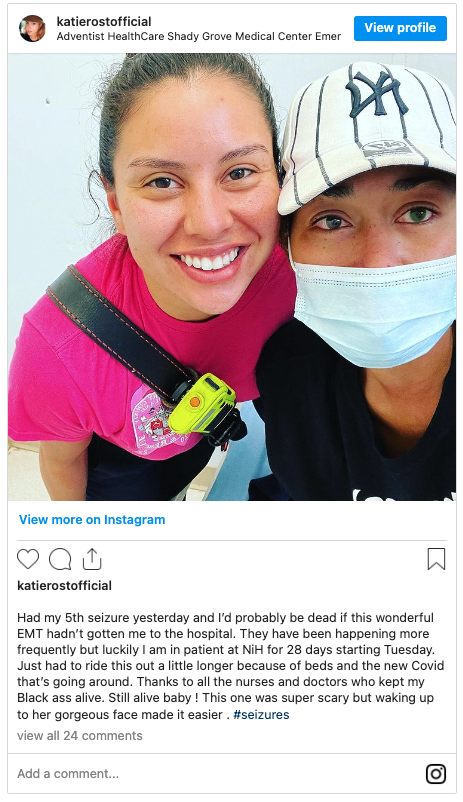The width and height of the screenshot is (463, 802).
Task: Open the Adventist HealthCare Shady Grove location link
Action: 199,36
